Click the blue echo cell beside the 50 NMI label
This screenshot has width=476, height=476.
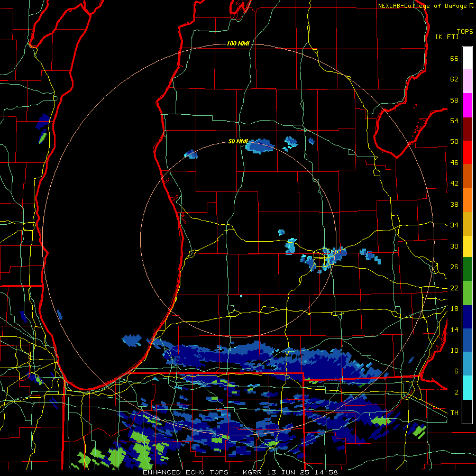tap(260, 146)
